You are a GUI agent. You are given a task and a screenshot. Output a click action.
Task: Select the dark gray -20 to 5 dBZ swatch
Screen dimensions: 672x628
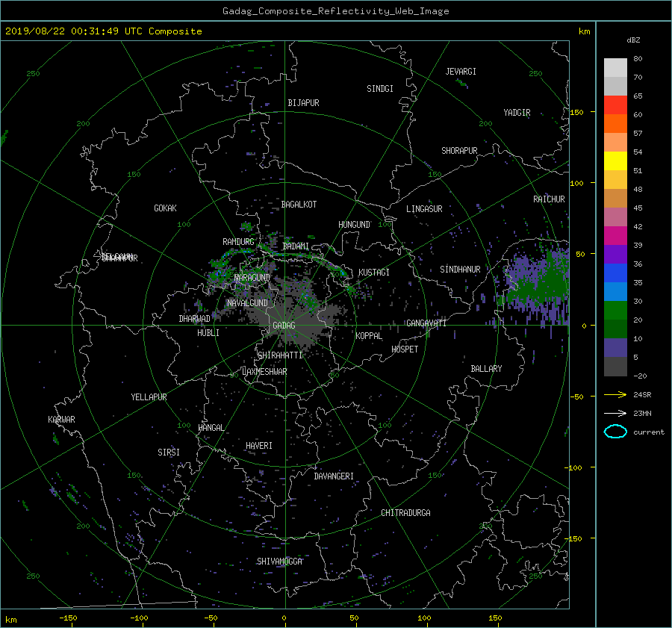(x=615, y=367)
